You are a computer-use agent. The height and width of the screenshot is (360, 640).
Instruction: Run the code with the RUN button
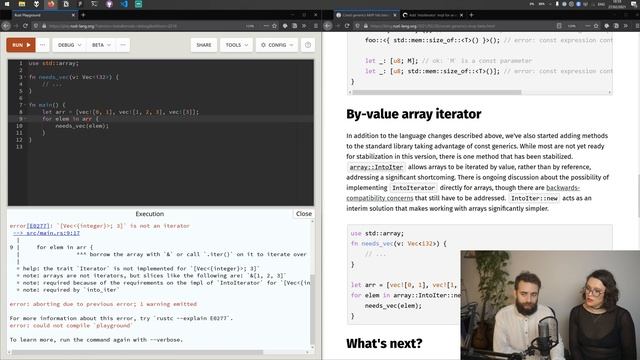(x=21, y=45)
